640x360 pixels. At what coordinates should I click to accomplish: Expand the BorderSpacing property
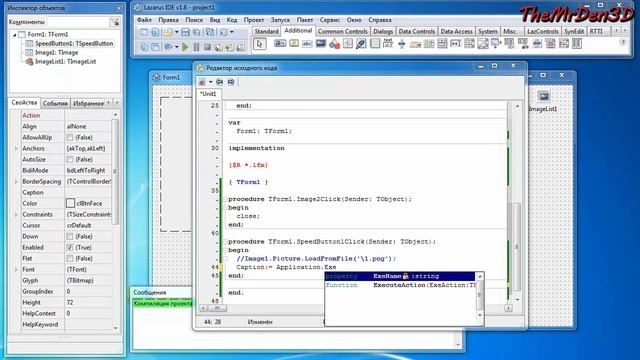tap(16, 182)
